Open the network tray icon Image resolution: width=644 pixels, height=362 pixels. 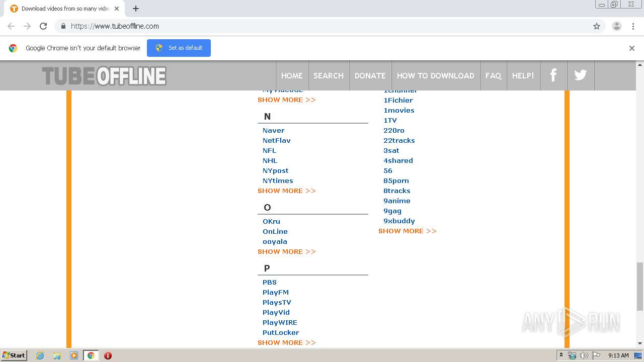click(572, 355)
